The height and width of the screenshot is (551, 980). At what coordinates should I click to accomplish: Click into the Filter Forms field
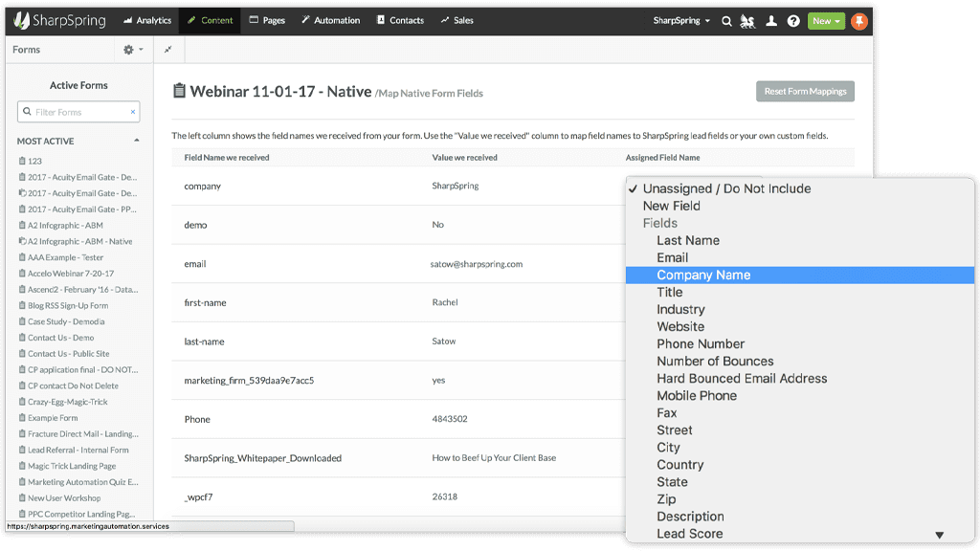pyautogui.click(x=78, y=112)
